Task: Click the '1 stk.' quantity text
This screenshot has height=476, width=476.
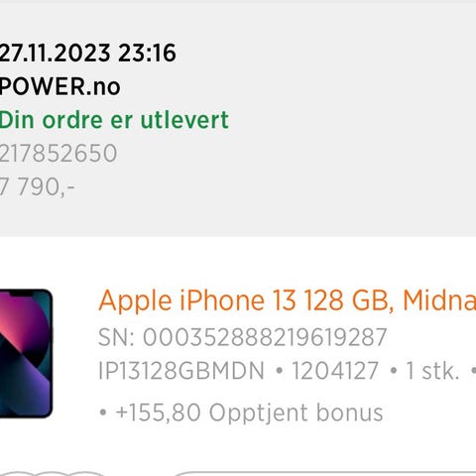Action: tap(432, 371)
